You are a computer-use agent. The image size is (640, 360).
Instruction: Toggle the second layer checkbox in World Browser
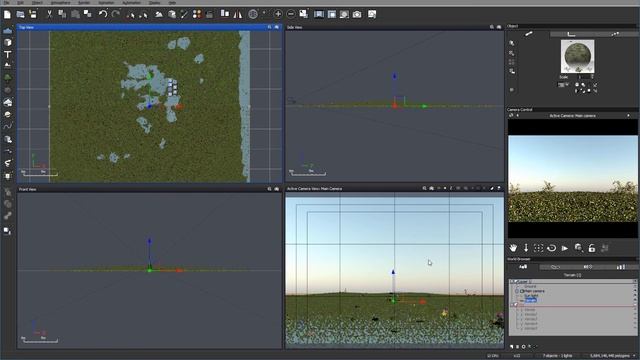click(516, 304)
